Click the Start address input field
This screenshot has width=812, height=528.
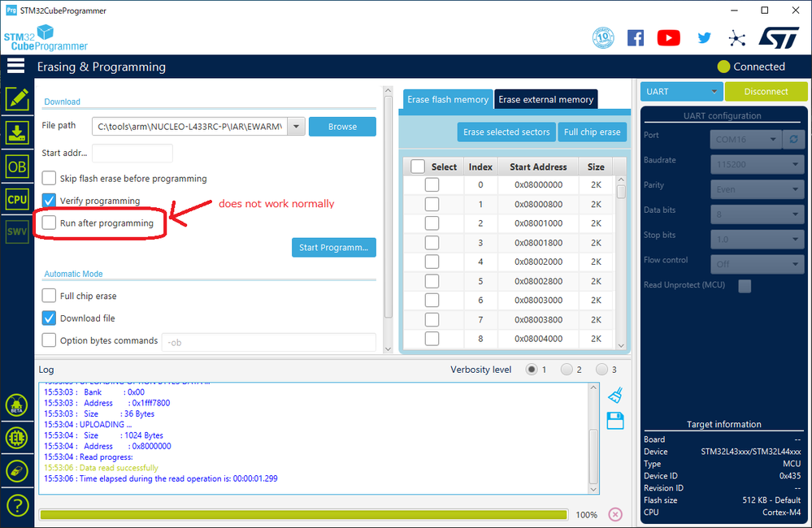(132, 154)
